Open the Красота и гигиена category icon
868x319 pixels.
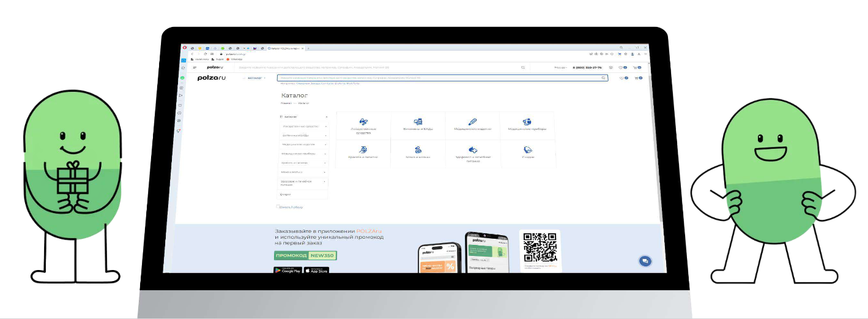pyautogui.click(x=363, y=149)
